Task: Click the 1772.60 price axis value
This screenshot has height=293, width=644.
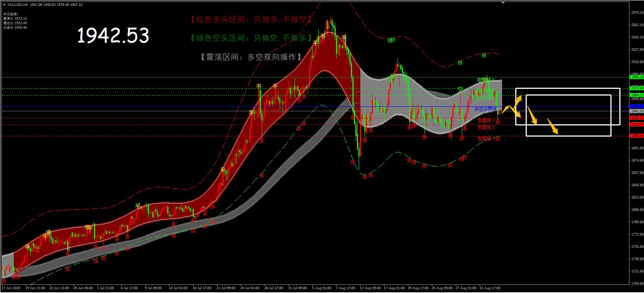Action: pos(637,234)
